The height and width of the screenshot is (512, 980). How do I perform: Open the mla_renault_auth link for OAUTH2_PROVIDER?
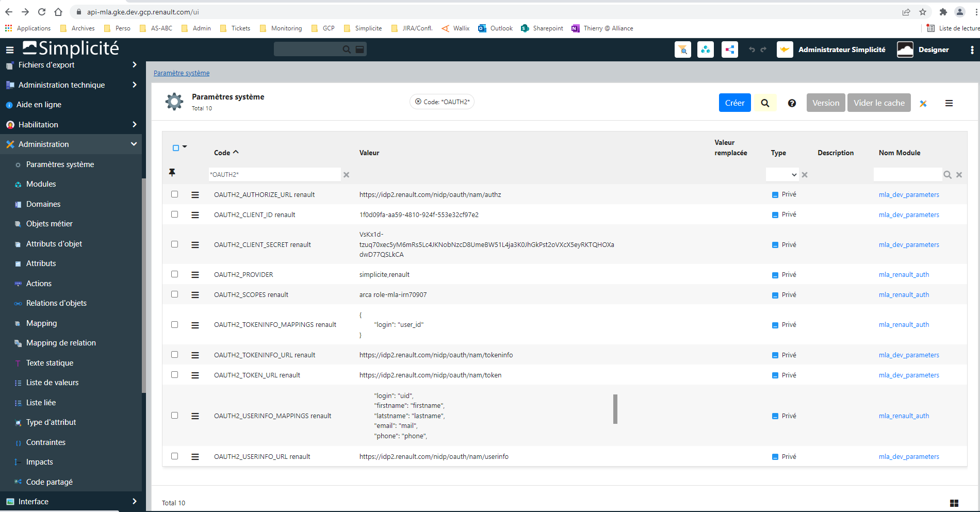[904, 275]
